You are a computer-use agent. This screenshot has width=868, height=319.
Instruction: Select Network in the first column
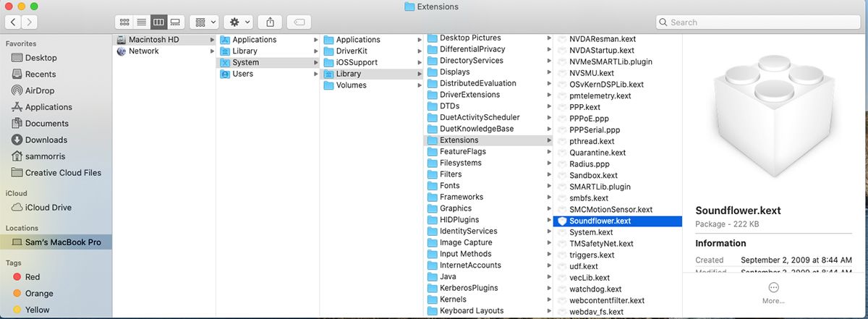pos(164,51)
